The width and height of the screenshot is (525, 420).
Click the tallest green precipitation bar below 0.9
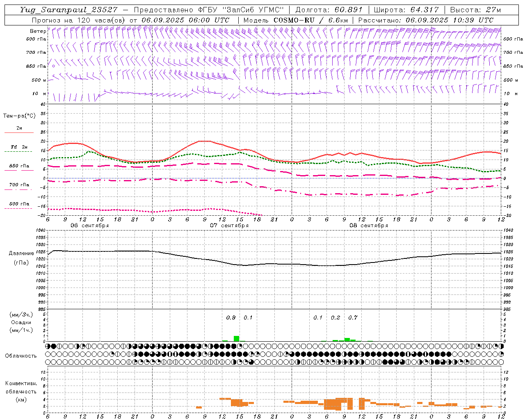pos(236,339)
